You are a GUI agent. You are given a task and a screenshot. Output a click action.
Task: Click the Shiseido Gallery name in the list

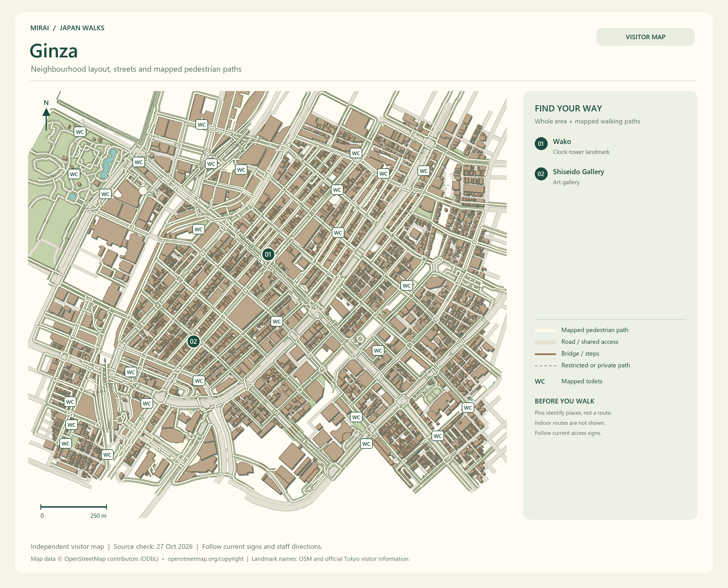pyautogui.click(x=578, y=172)
